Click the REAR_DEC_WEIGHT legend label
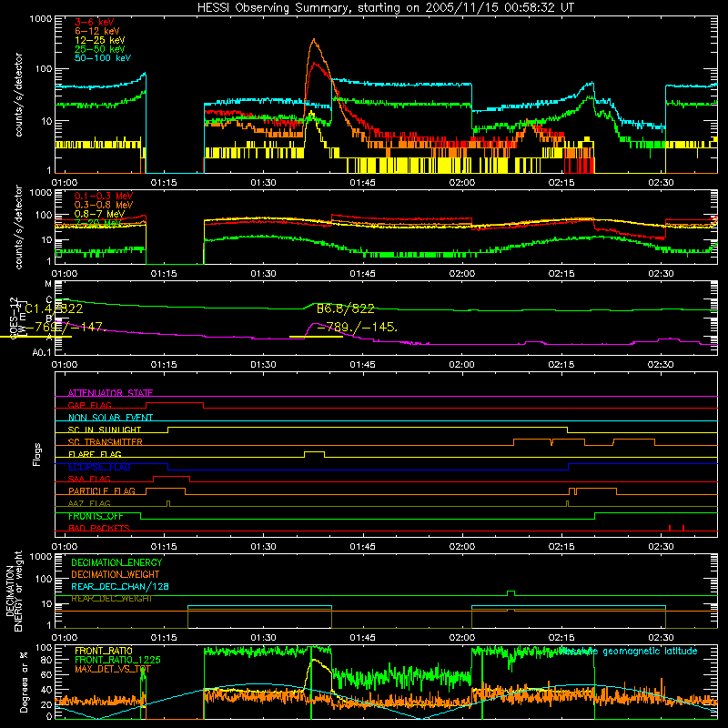 [x=111, y=599]
